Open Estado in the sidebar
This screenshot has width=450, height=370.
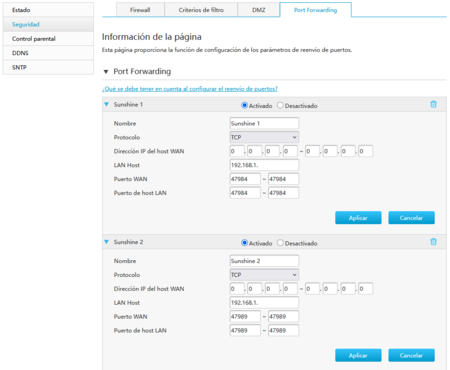click(48, 10)
